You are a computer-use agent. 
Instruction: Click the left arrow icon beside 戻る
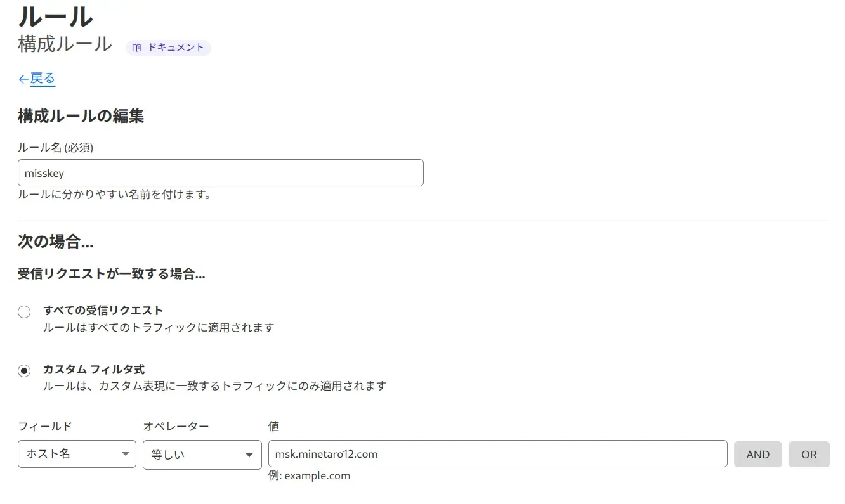23,79
